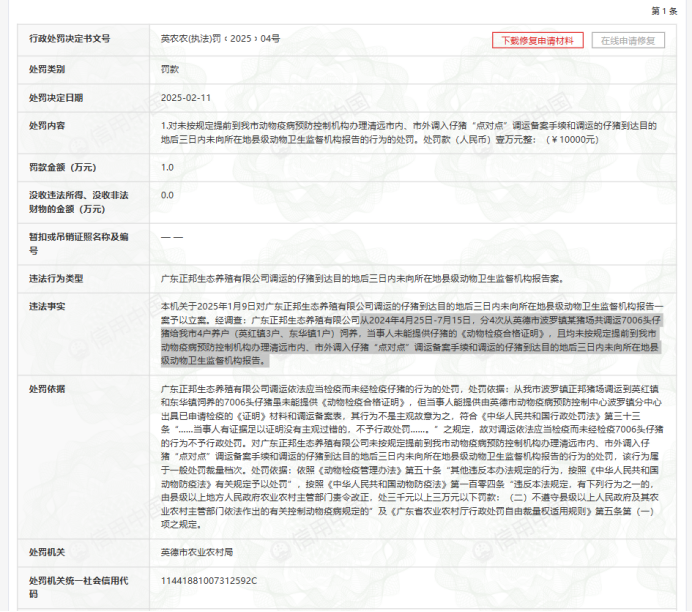Click the 罚款金额 value 1.0
This screenshot has height=612, width=692.
(167, 168)
